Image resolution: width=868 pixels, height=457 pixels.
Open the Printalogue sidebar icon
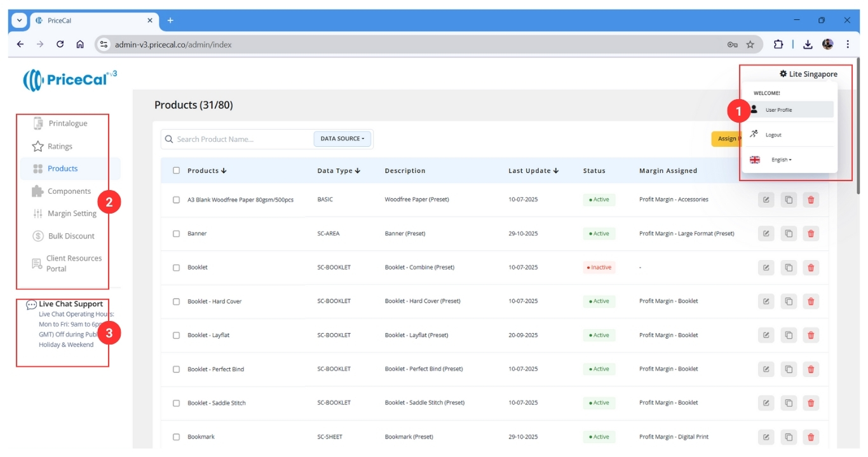[38, 123]
